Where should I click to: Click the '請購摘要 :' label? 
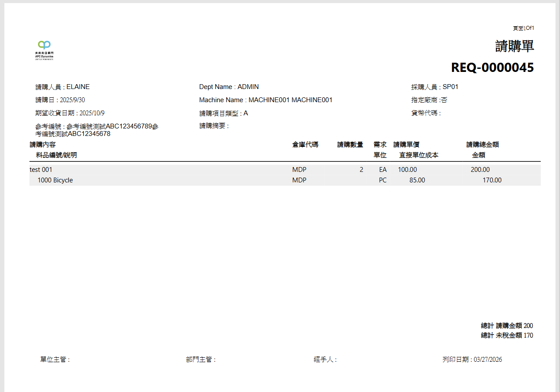214,126
